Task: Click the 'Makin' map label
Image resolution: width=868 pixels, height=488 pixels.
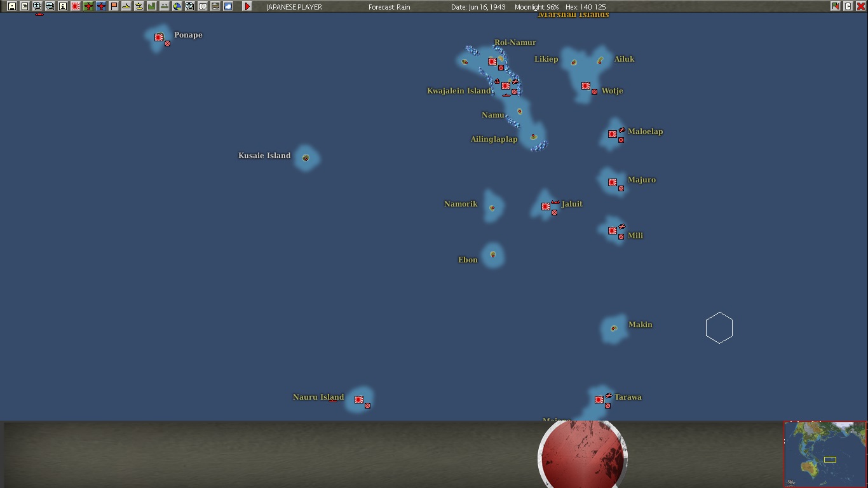Action: (641, 325)
